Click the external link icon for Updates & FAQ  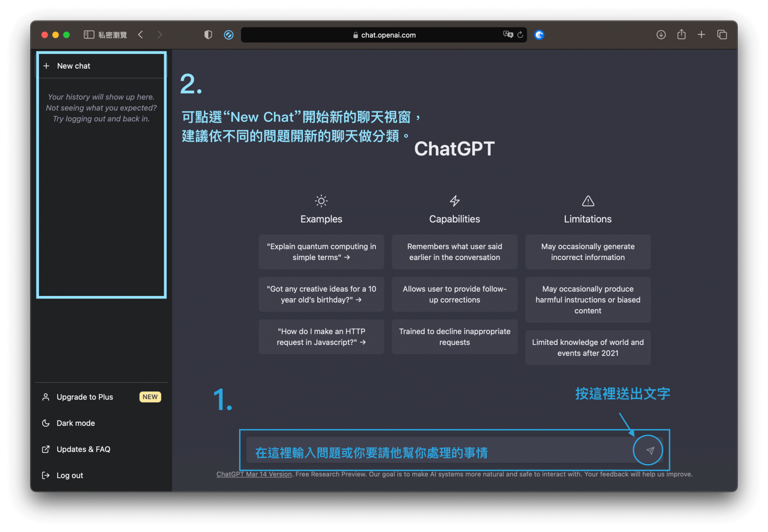46,449
